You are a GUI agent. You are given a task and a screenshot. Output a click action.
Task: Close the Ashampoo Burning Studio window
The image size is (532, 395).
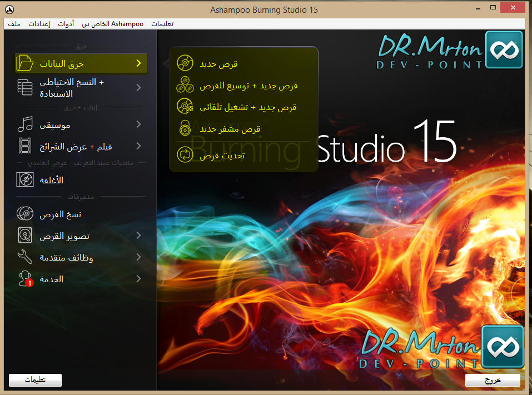pyautogui.click(x=513, y=7)
